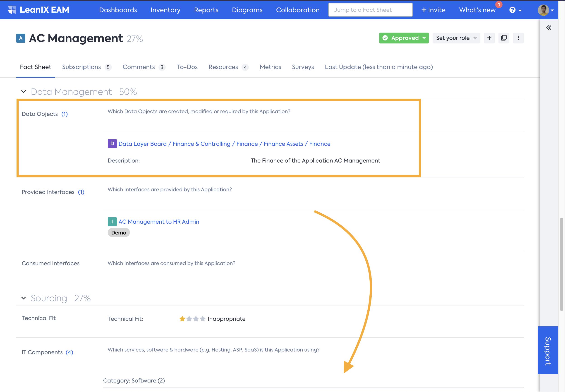Image resolution: width=565 pixels, height=392 pixels.
Task: Click the purple Data Object D icon
Action: tap(112, 144)
